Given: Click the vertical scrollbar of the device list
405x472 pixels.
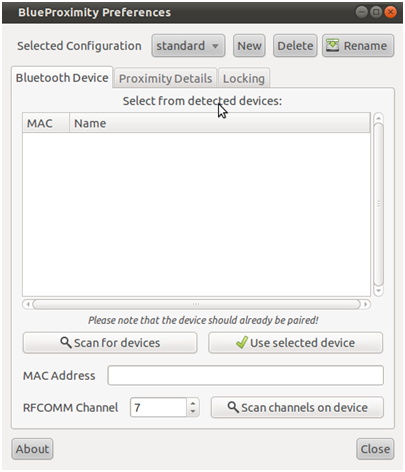Looking at the screenshot, I should [x=378, y=204].
